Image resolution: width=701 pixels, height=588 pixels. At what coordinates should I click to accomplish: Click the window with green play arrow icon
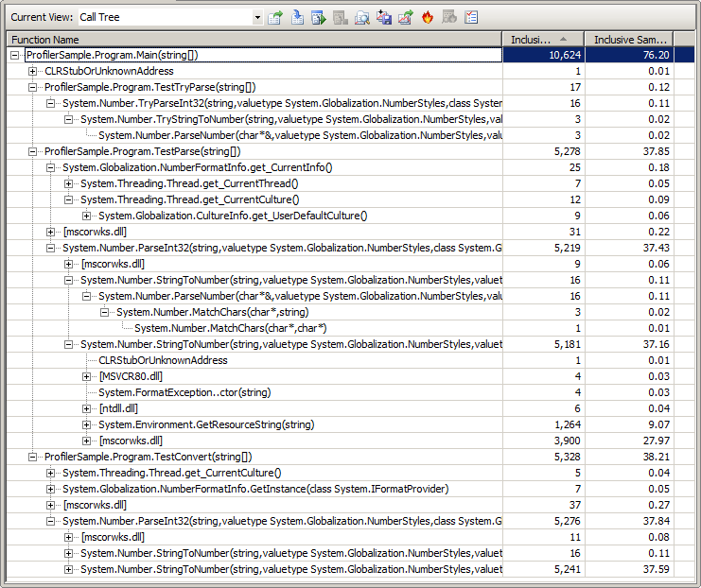point(318,17)
